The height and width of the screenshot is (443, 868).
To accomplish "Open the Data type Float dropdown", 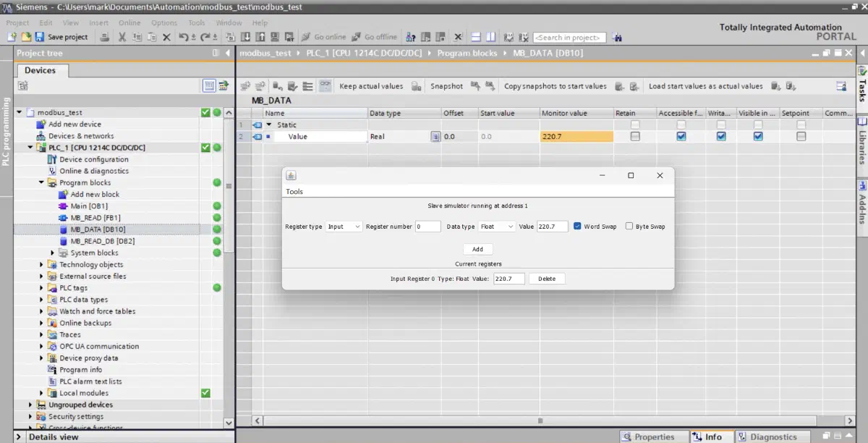I will point(497,227).
